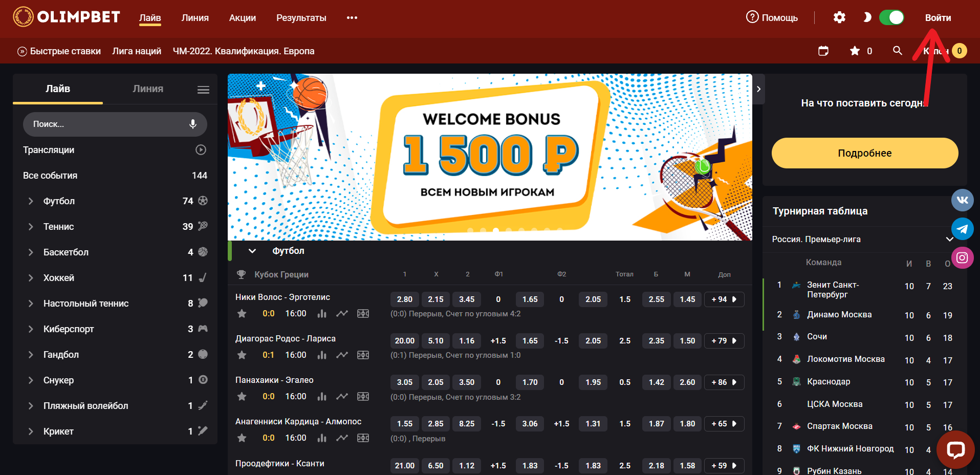Screen dimensions: 980x475
Task: Toggle the dark theme switch
Action: 891,17
